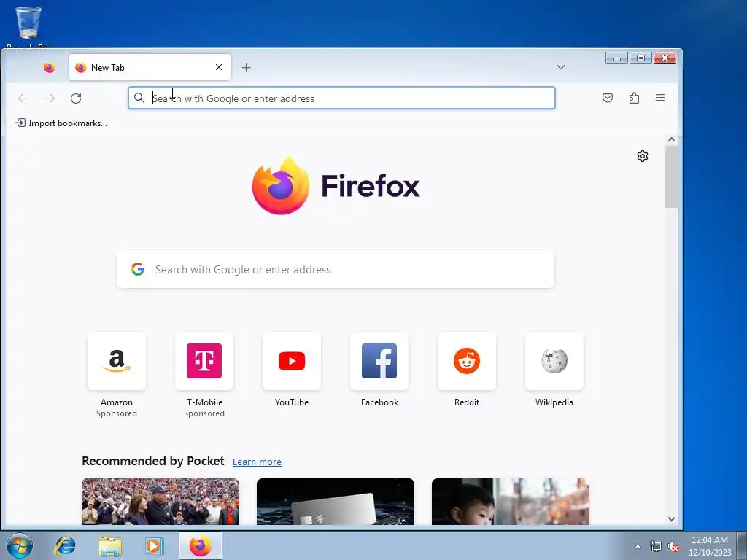Reload the current page
747x560 pixels.
click(76, 98)
